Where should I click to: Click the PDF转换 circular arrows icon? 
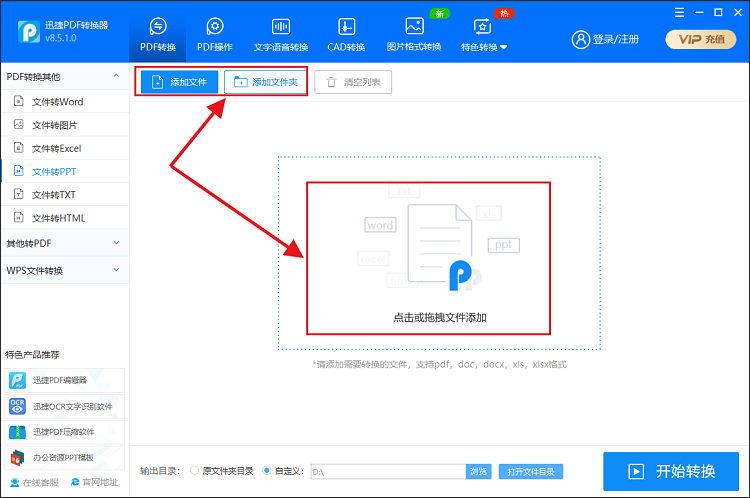(158, 26)
